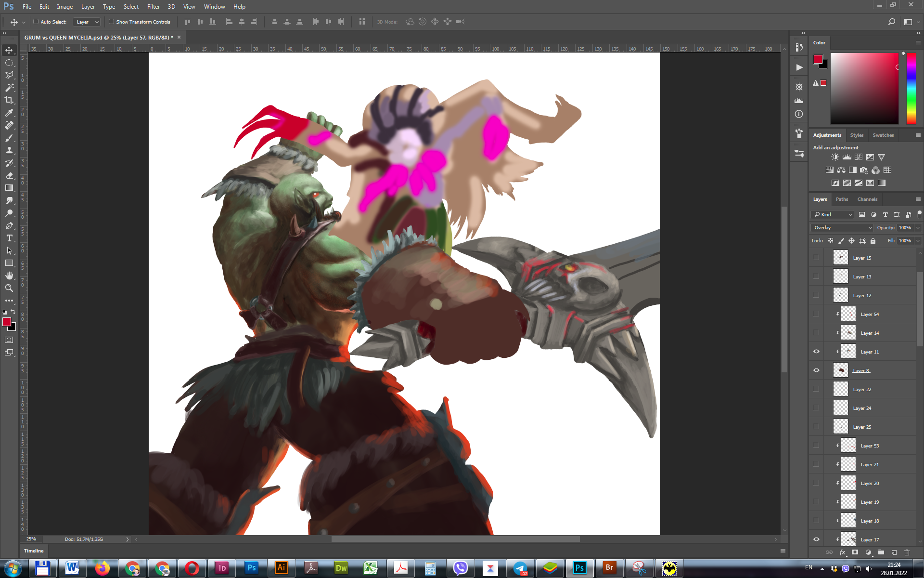924x578 pixels.
Task: Enable Show Transform Controls checkbox
Action: pos(111,22)
